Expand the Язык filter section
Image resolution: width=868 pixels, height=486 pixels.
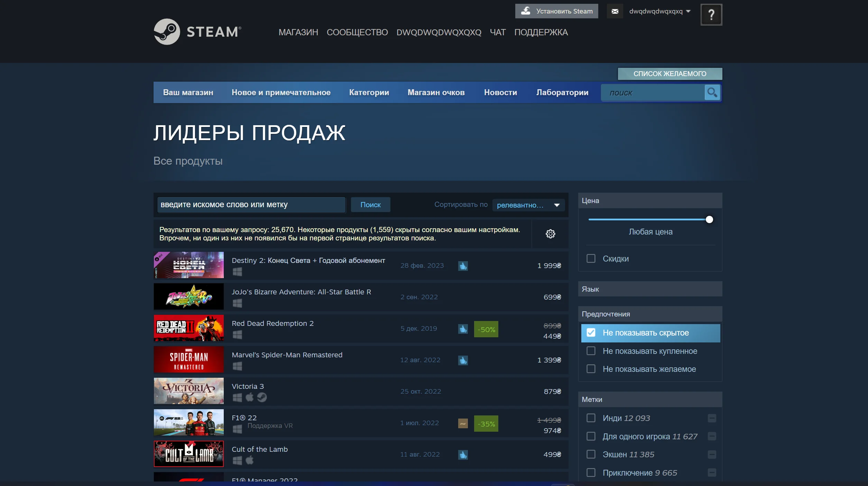coord(650,289)
